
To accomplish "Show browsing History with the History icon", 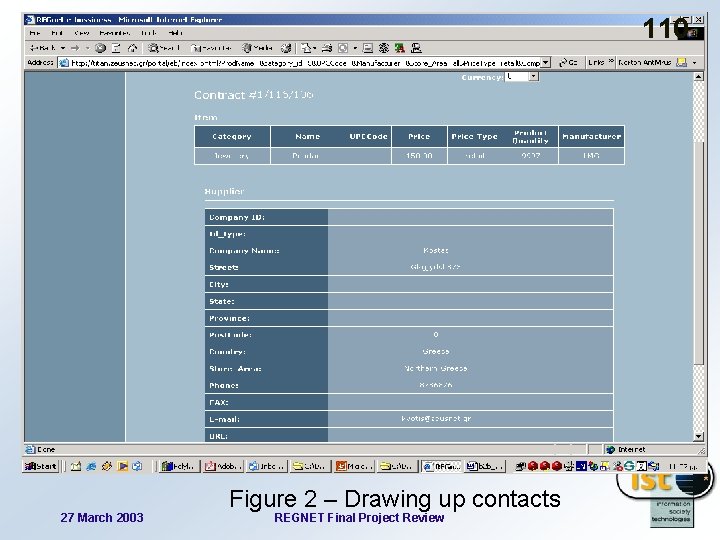I will [286, 48].
